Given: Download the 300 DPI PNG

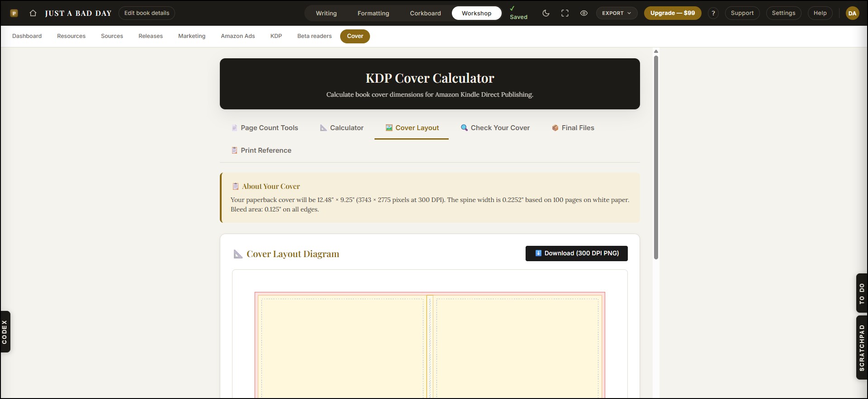Looking at the screenshot, I should pos(576,253).
